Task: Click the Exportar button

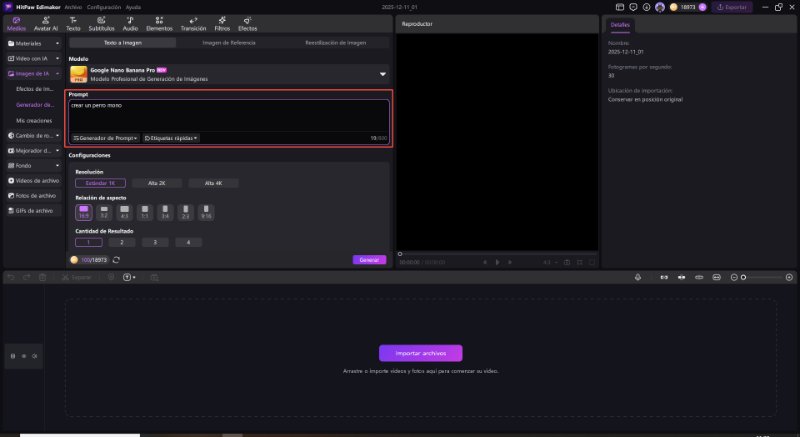Action: [732, 7]
